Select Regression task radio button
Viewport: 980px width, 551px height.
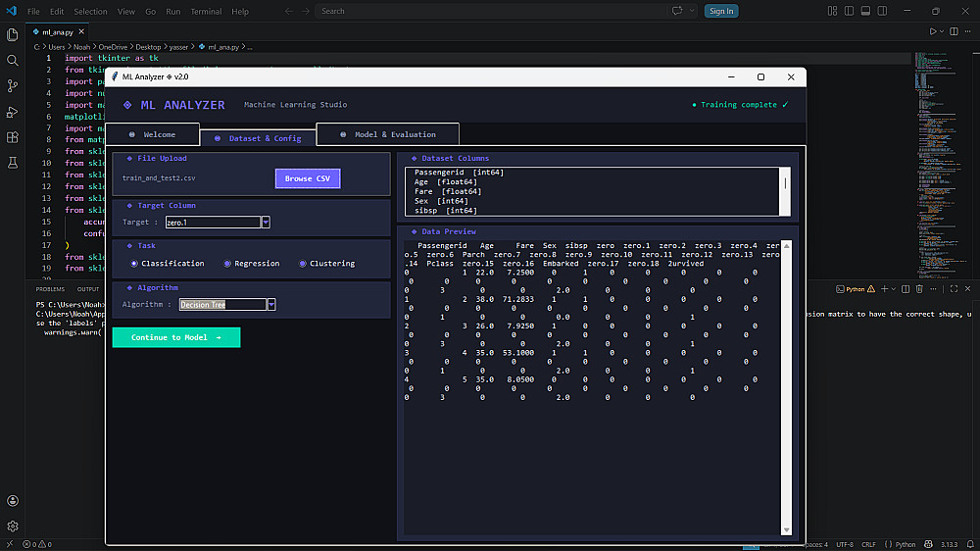coord(227,264)
